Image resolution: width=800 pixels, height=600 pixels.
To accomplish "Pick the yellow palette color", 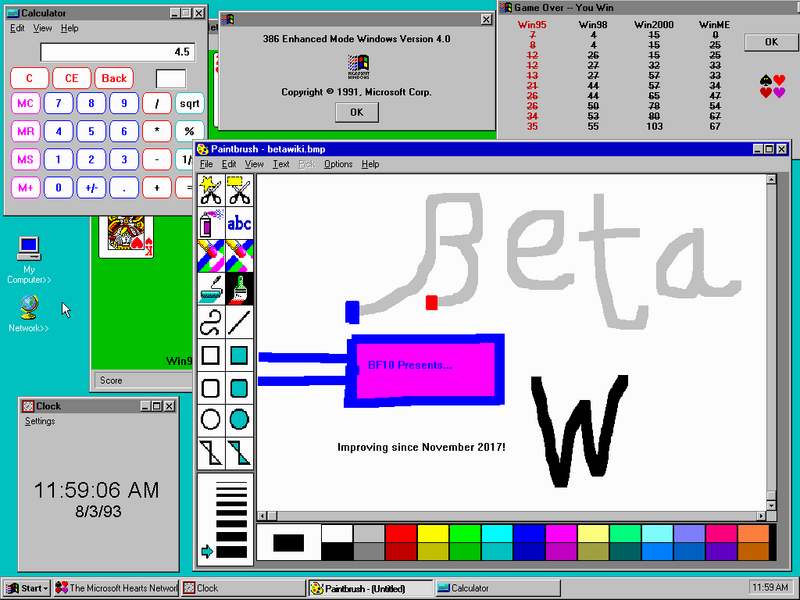I will [x=433, y=533].
